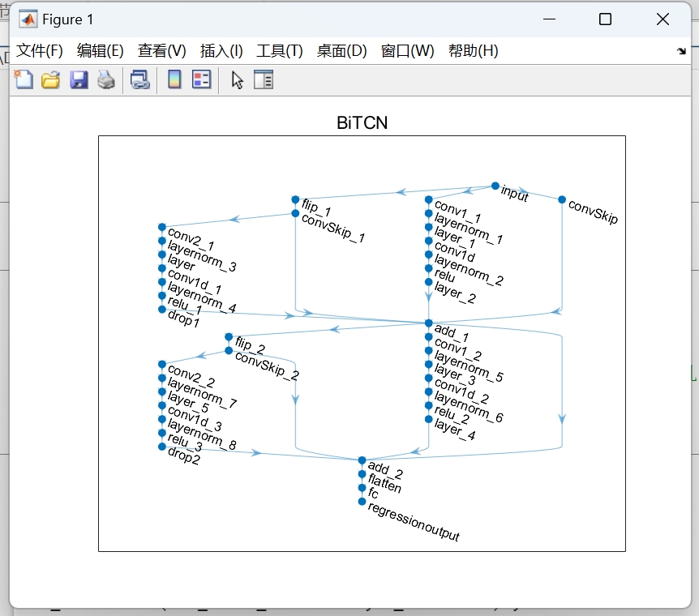This screenshot has width=699, height=616.
Task: Open the Property Inspector toolbar icon
Action: [x=264, y=79]
